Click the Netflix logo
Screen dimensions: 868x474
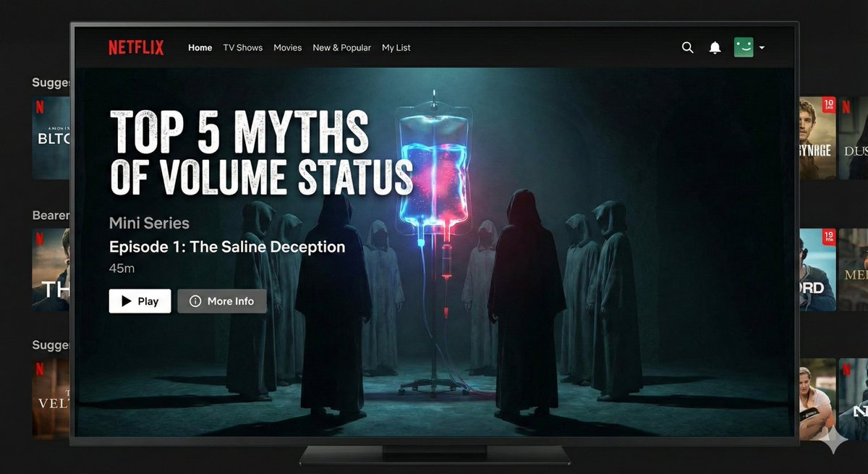(136, 46)
